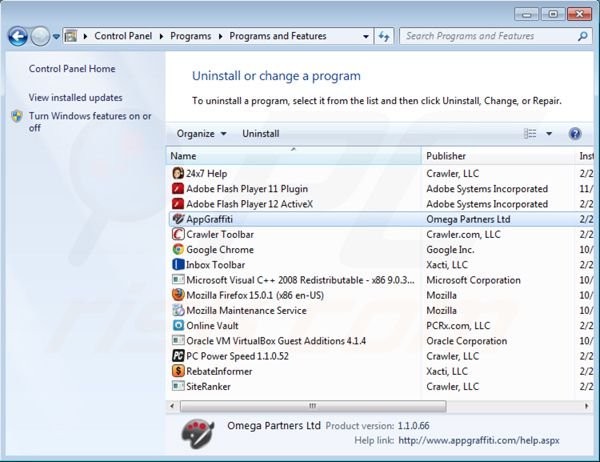Open help with the question mark icon
Screen dimensions: 600x462
tap(575, 134)
